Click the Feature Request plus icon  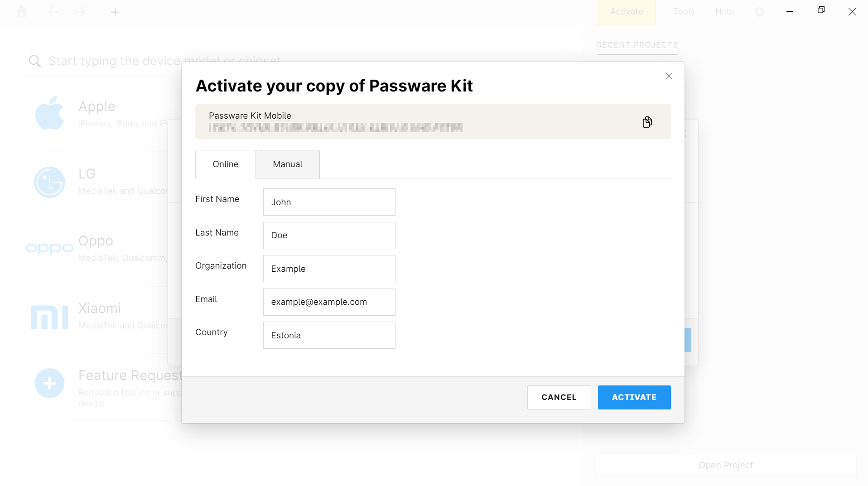pos(49,383)
